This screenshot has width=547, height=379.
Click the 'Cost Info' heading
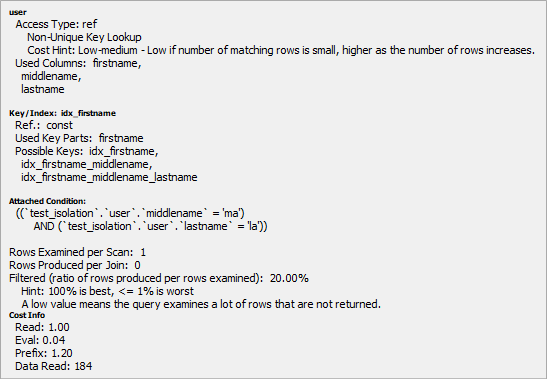pos(27,315)
